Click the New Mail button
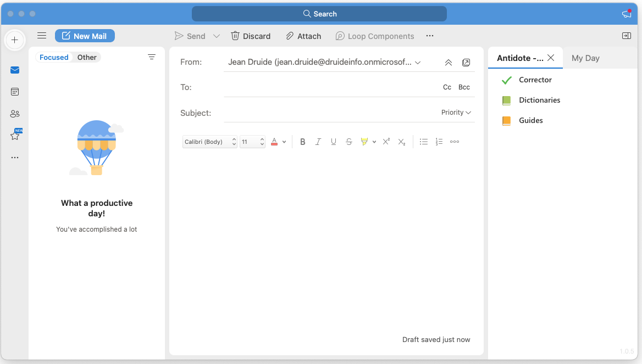 (x=85, y=36)
